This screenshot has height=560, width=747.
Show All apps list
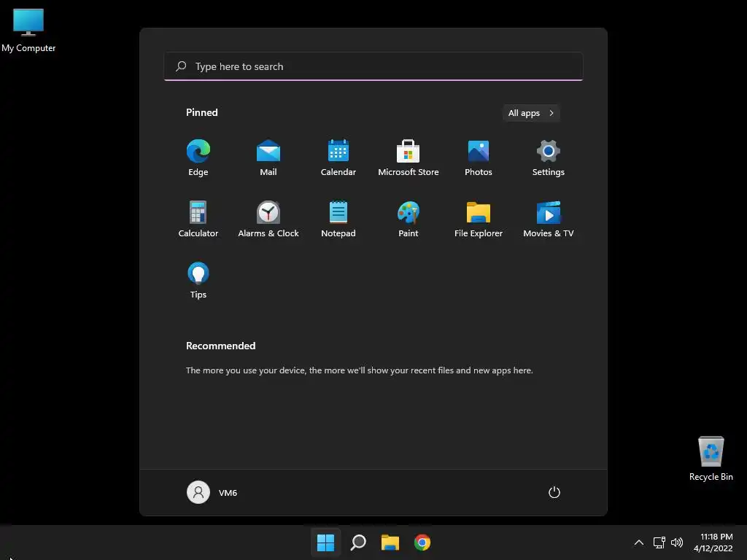tap(531, 113)
